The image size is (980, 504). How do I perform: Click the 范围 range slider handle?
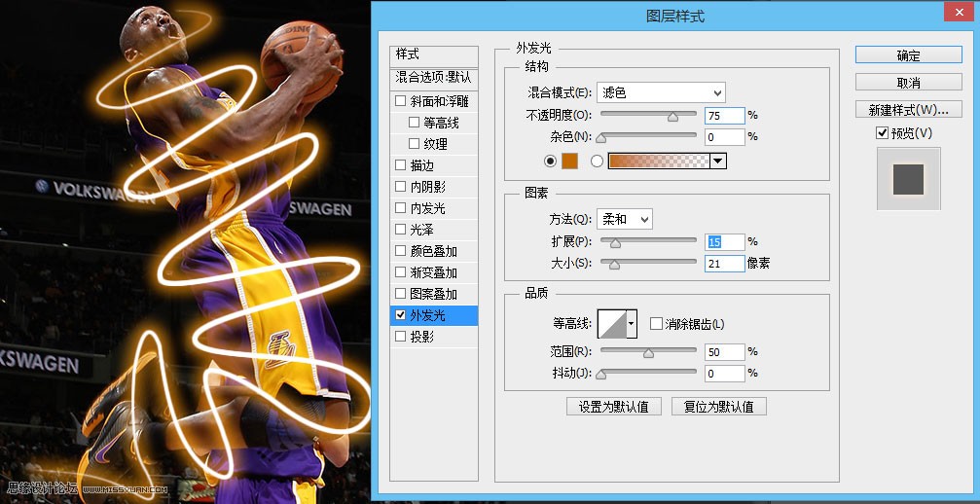(648, 353)
